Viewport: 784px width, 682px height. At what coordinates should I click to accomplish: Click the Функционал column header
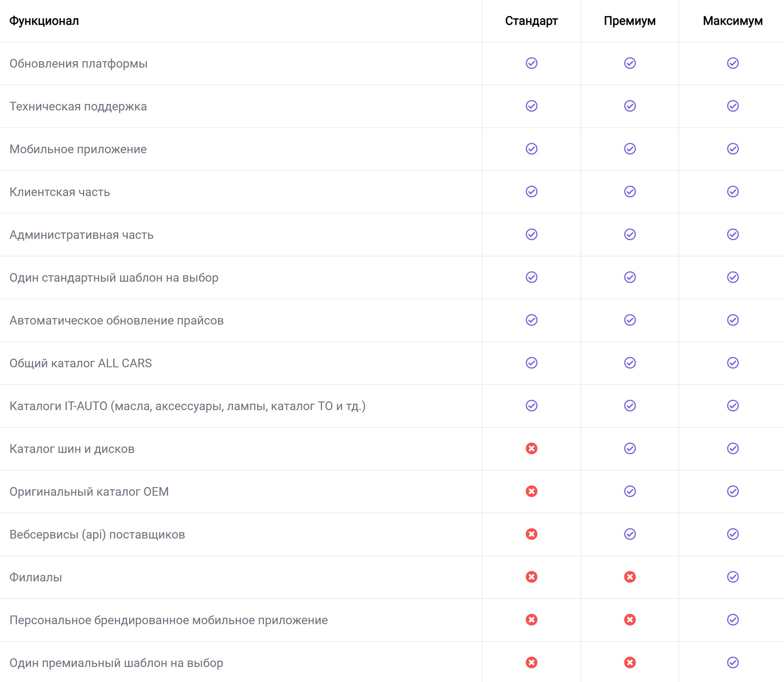(x=44, y=21)
